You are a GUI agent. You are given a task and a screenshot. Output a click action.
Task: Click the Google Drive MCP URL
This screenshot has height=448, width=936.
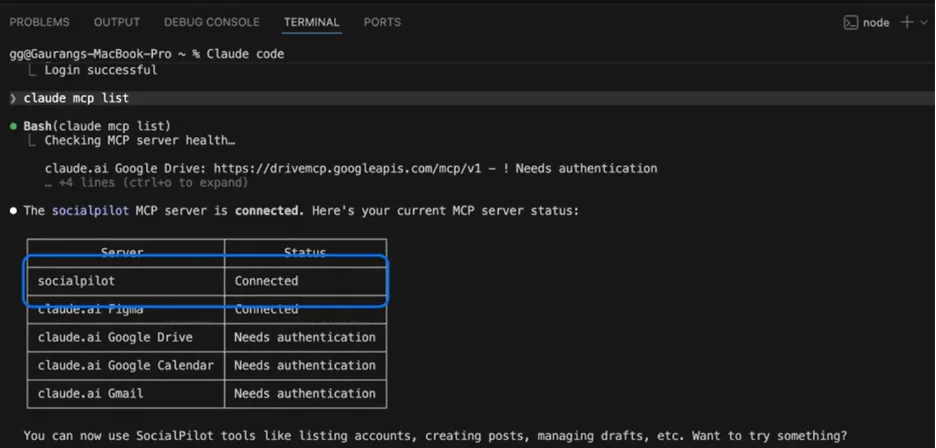click(347, 168)
